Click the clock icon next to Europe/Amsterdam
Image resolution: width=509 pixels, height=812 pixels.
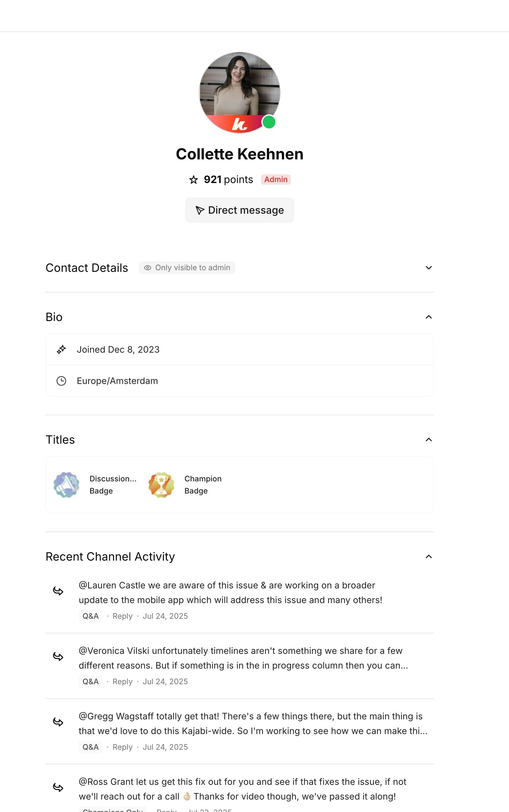pos(62,380)
